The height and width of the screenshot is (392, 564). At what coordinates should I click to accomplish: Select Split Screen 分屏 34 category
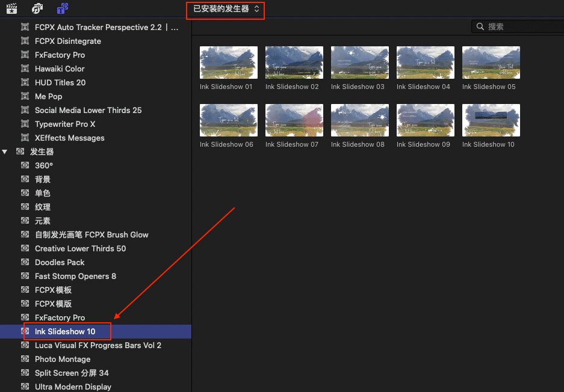point(96,373)
